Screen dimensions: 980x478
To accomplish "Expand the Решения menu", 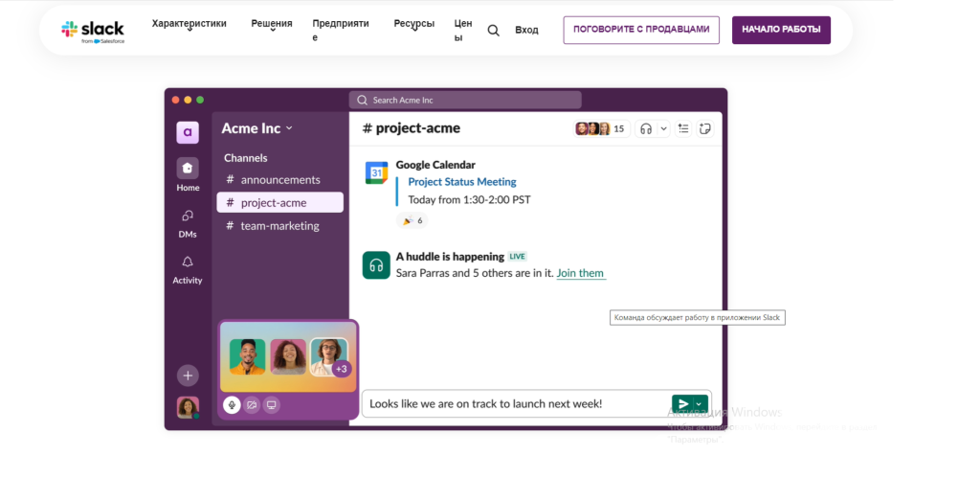I will coord(272,24).
